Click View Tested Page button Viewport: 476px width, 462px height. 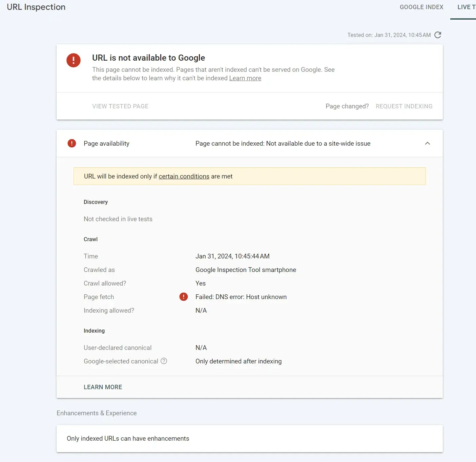pyautogui.click(x=120, y=106)
